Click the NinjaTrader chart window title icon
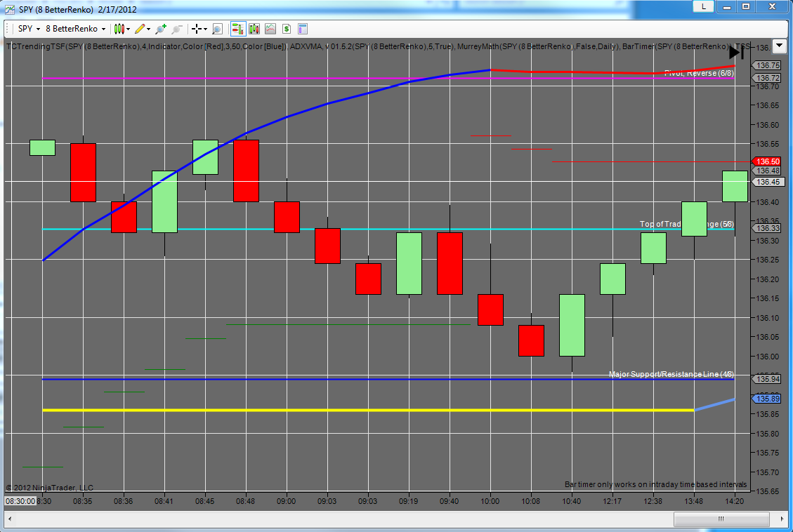793x532 pixels. [x=10, y=9]
